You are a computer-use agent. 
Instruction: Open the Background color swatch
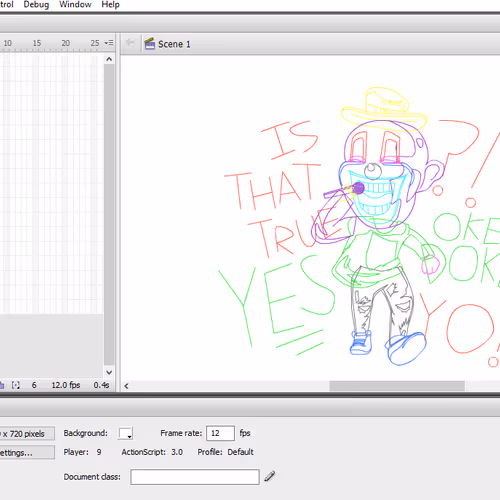(x=126, y=433)
